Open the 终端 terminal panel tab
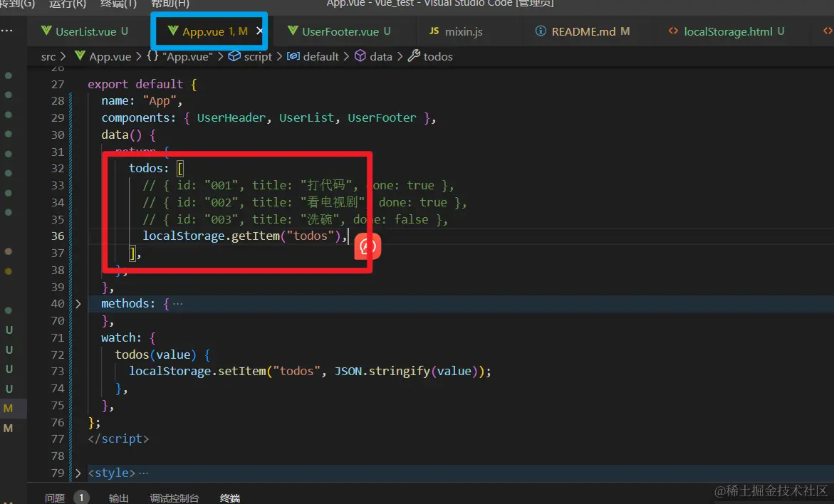This screenshot has height=504, width=834. [x=230, y=498]
